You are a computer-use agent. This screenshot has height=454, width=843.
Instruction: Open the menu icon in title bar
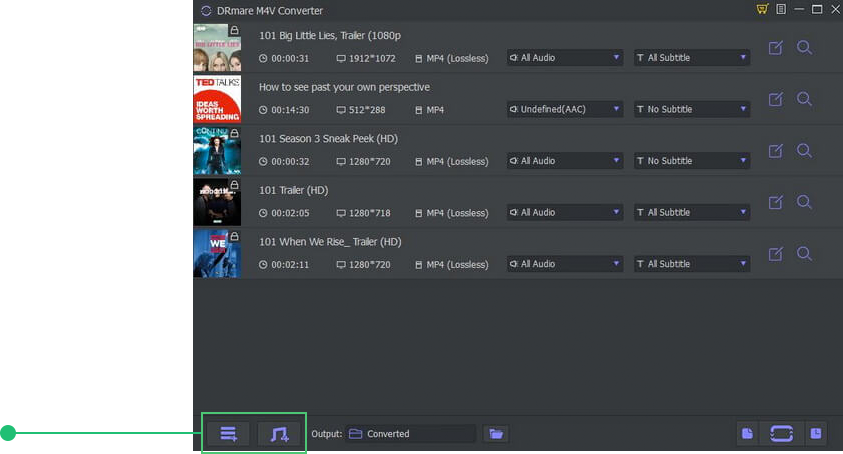pyautogui.click(x=781, y=9)
